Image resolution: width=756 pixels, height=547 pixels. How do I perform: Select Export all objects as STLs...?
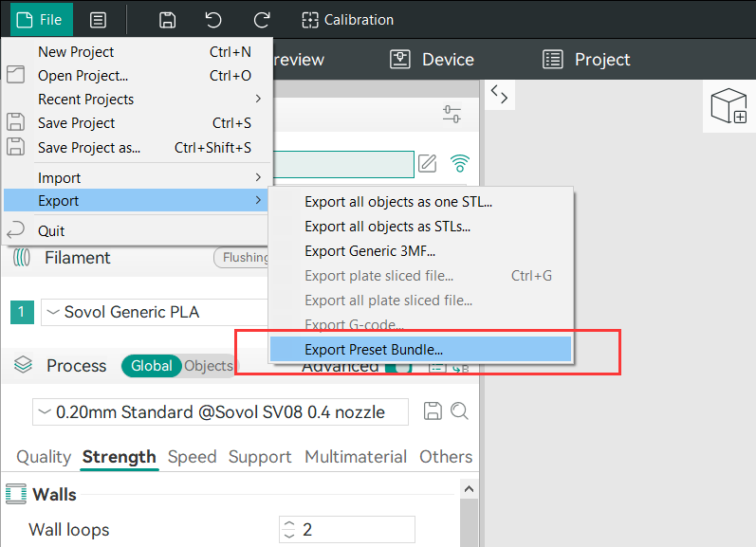click(x=420, y=227)
